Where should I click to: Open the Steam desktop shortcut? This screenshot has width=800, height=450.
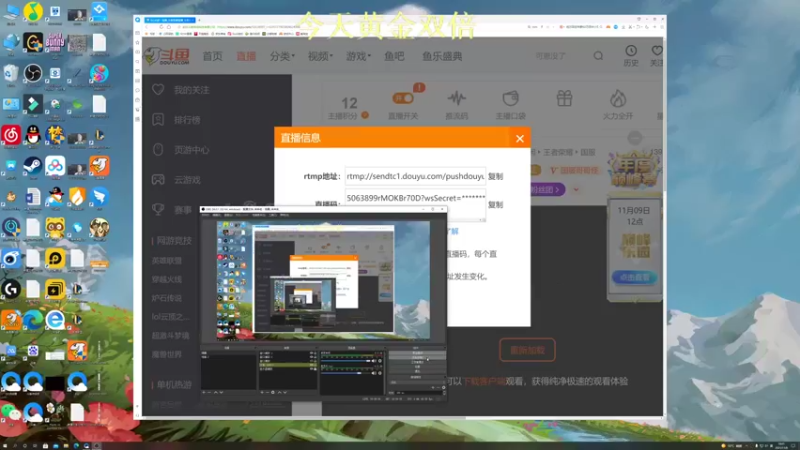(x=33, y=166)
